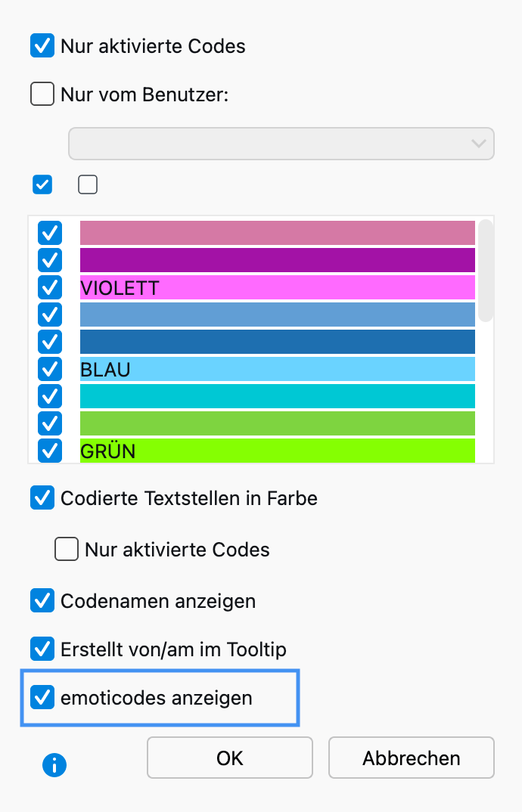Disable 'Codierte Textstellen in Farbe'
The height and width of the screenshot is (812, 522).
coord(42,498)
